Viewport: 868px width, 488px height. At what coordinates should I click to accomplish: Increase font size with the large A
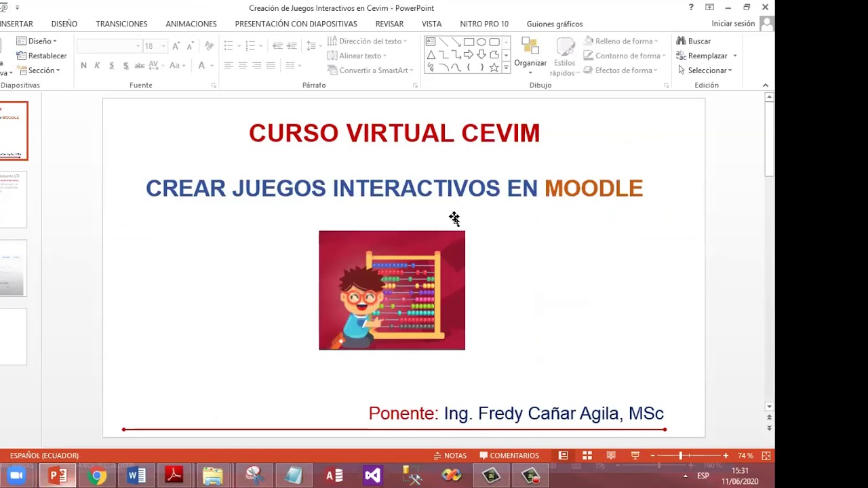click(x=176, y=46)
